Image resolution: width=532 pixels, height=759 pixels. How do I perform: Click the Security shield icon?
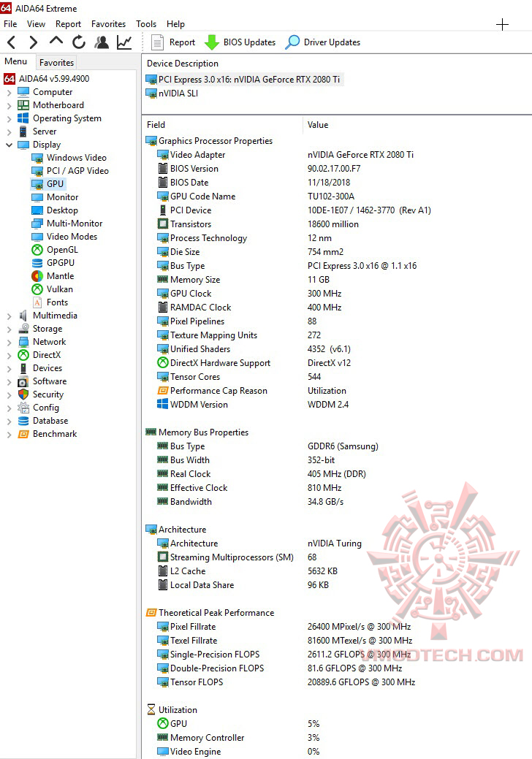pyautogui.click(x=23, y=394)
